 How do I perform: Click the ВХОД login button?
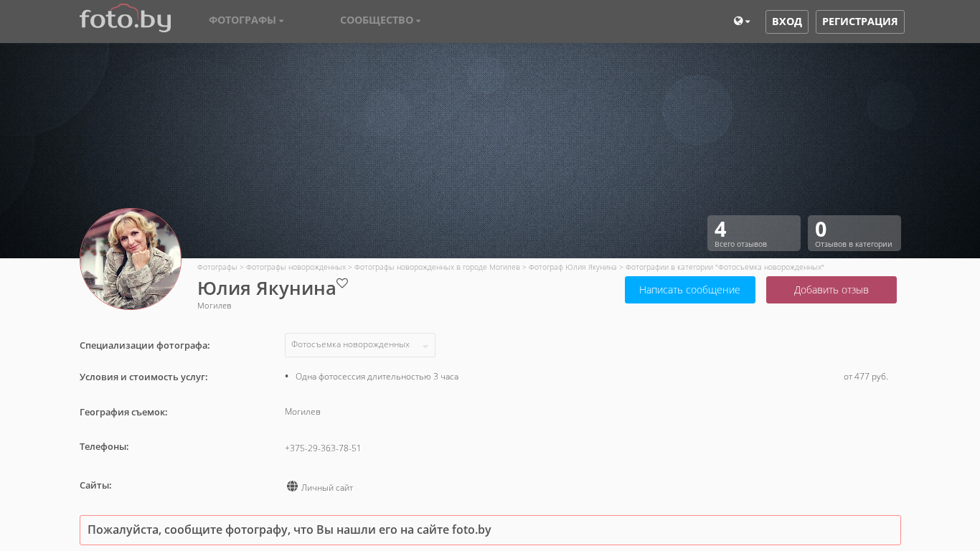pos(786,22)
